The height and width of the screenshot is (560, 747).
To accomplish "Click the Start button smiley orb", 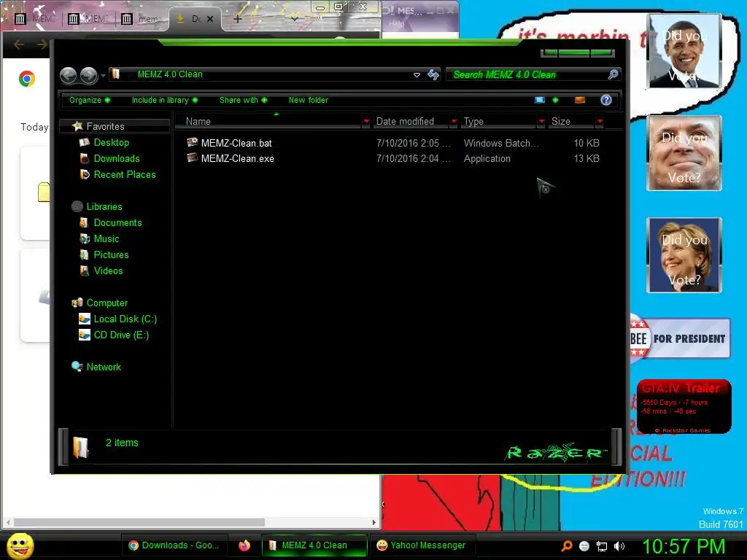I will tap(20, 545).
